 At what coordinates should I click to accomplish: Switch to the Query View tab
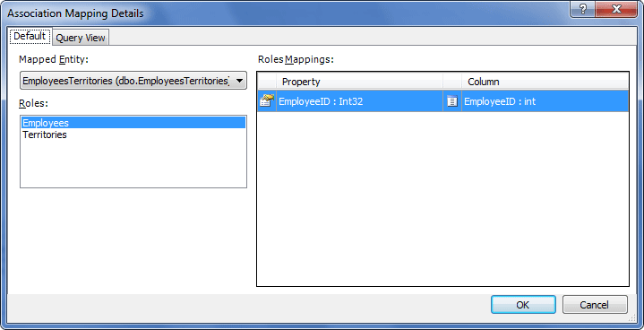(x=81, y=38)
